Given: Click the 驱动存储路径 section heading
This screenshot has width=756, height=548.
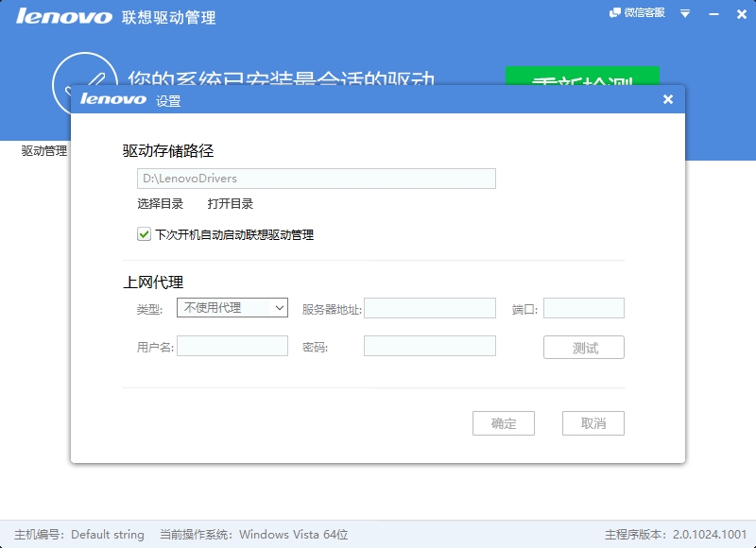Looking at the screenshot, I should click(x=168, y=151).
